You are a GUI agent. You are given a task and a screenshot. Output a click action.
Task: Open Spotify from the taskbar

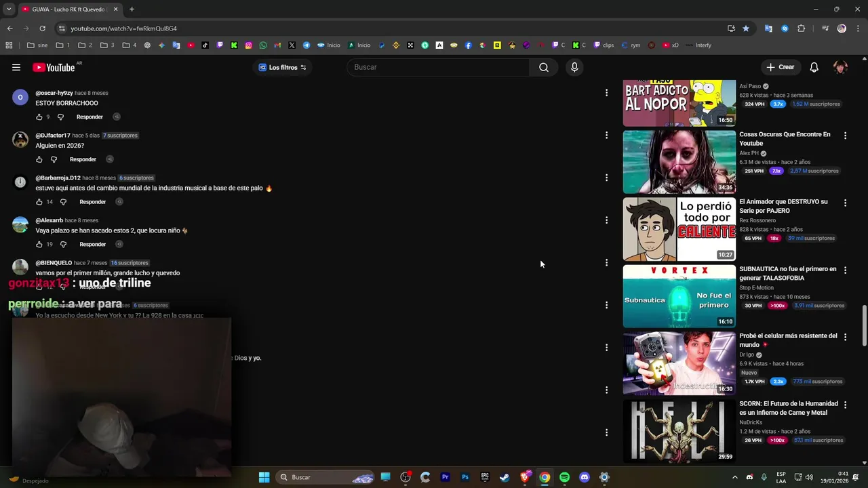[x=564, y=477]
